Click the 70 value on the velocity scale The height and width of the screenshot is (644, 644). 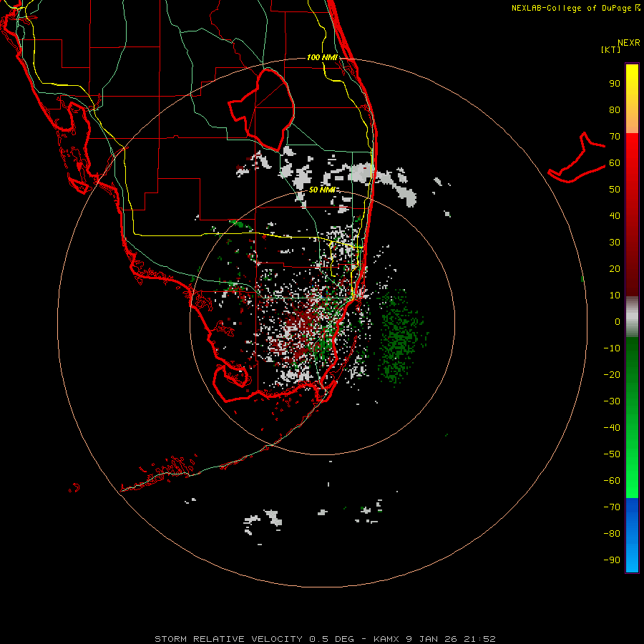(615, 137)
